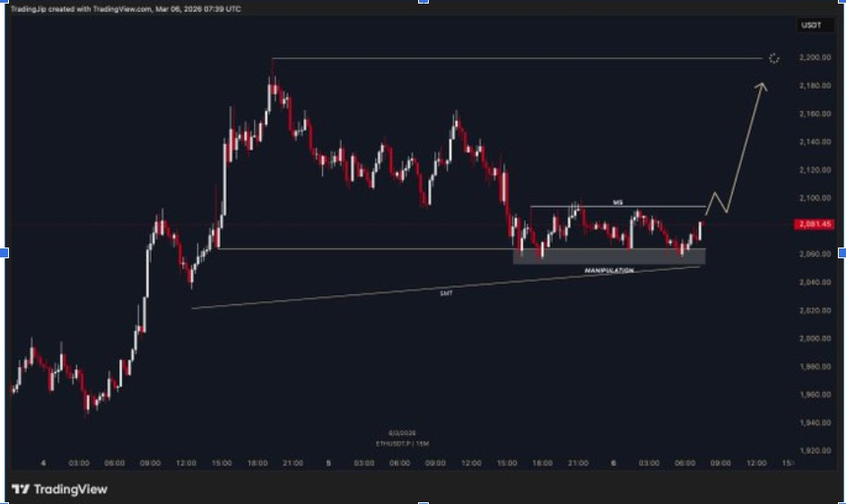
Task: Click the 2,140.00 price axis label
Action: tap(815, 142)
